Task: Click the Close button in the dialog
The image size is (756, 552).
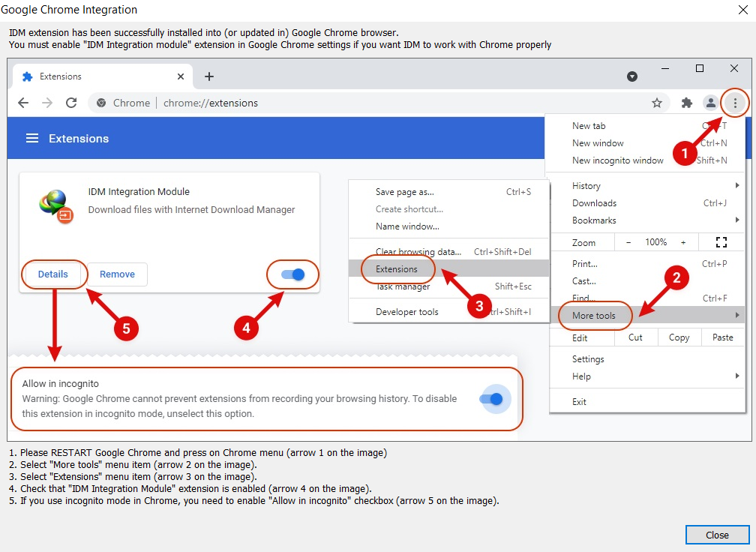Action: 717,535
